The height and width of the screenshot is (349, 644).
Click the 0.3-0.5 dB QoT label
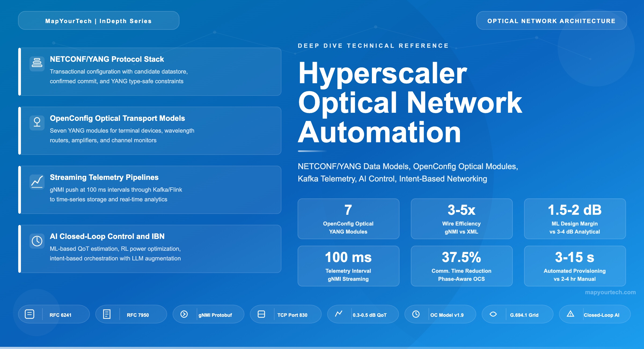click(370, 315)
